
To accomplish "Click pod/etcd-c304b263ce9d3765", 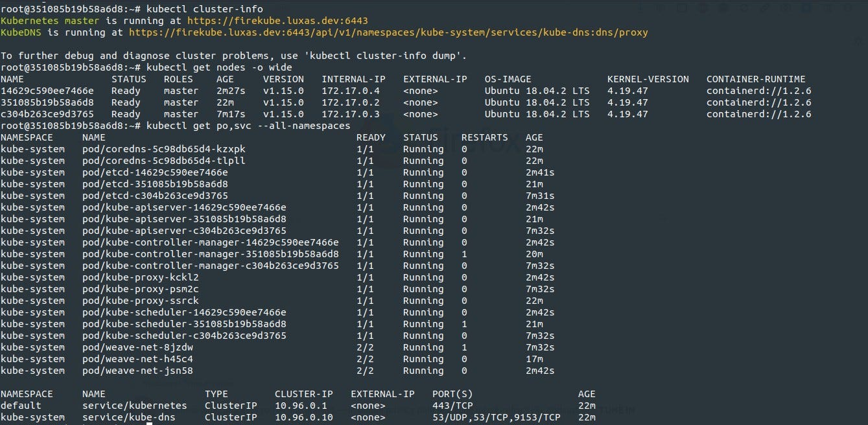I will (155, 196).
